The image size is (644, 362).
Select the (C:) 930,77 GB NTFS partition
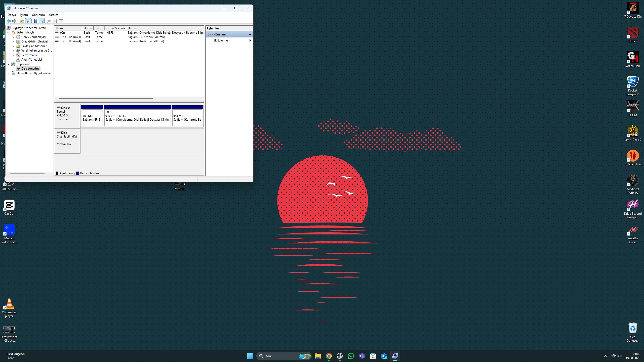[x=137, y=117]
